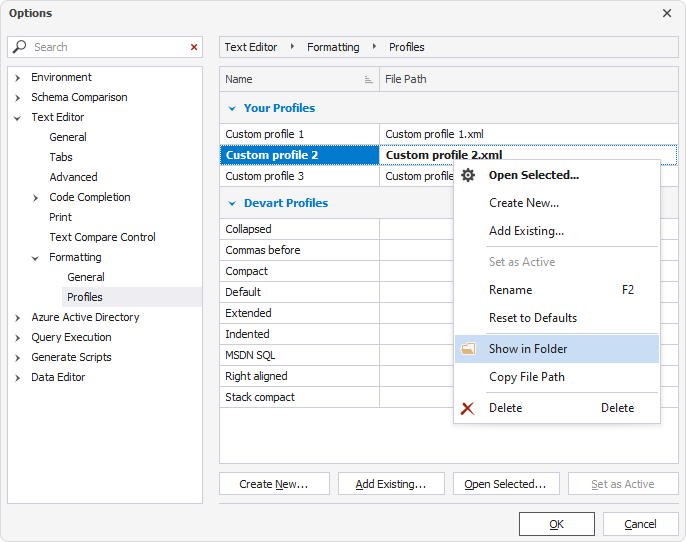Click the search magnifier icon
686x542 pixels.
(x=19, y=46)
